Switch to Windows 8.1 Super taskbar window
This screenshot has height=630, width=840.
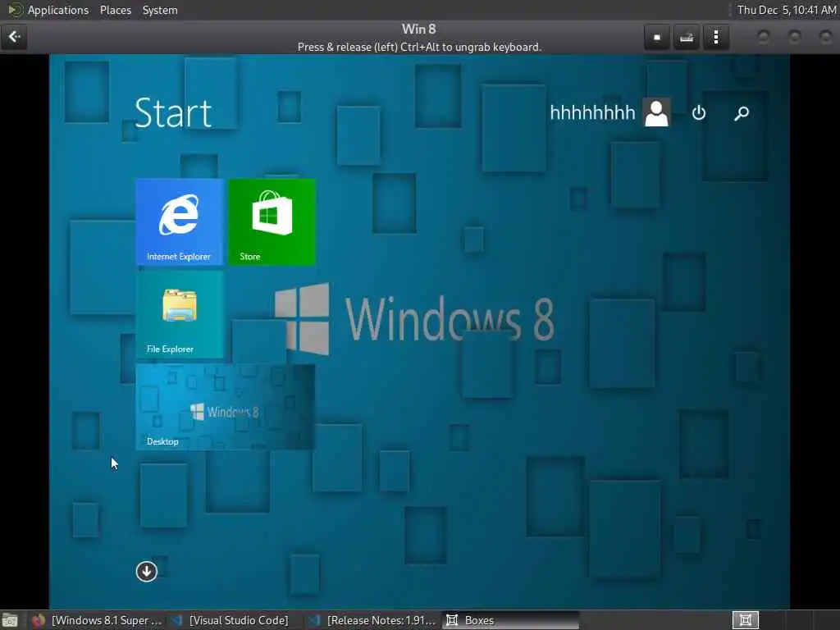(x=98, y=620)
